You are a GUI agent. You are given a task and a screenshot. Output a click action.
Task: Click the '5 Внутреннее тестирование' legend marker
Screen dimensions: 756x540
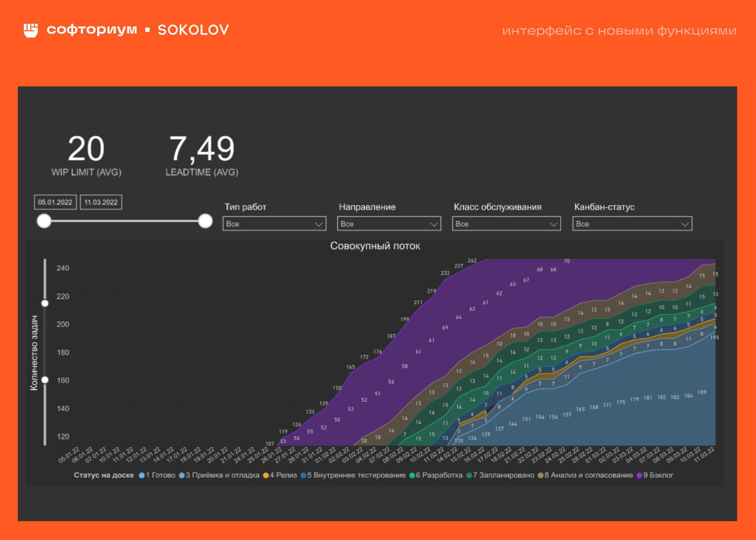click(303, 475)
